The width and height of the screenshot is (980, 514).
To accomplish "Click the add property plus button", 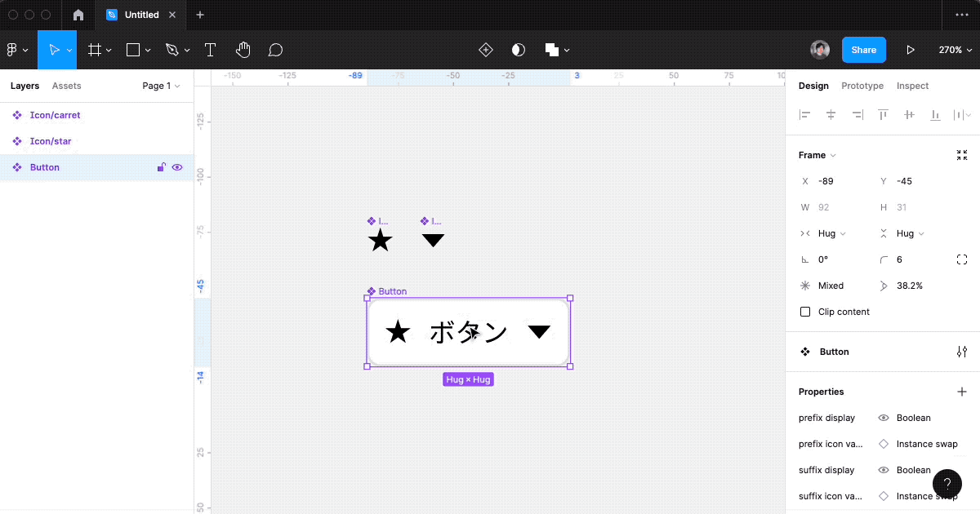I will click(x=961, y=391).
